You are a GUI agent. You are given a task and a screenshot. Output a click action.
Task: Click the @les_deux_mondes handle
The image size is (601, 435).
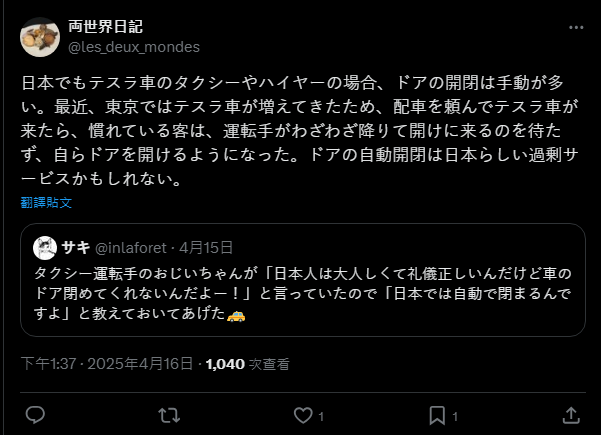click(134, 47)
